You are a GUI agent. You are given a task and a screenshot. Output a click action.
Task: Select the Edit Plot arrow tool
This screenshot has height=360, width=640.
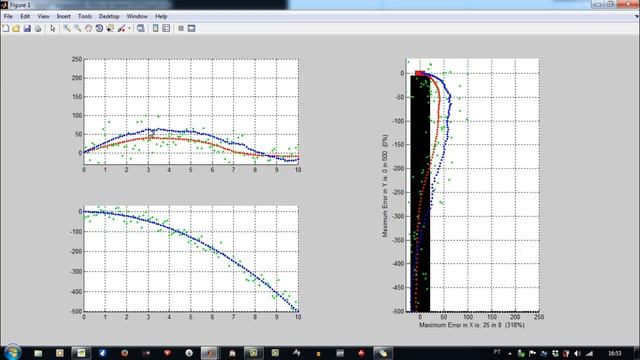[x=52, y=28]
